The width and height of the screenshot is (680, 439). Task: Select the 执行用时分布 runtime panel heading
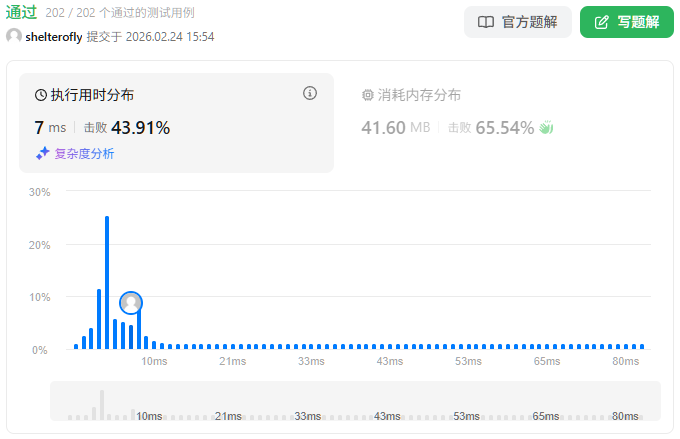(92, 95)
